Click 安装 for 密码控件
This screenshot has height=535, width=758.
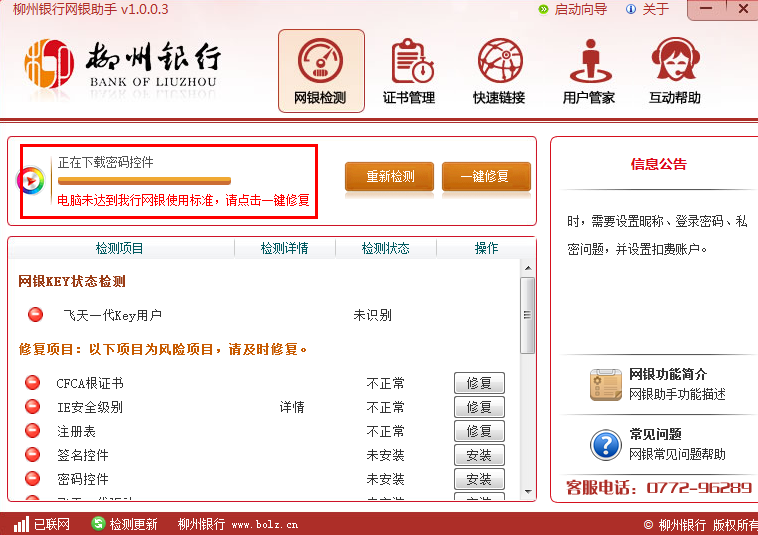[479, 479]
